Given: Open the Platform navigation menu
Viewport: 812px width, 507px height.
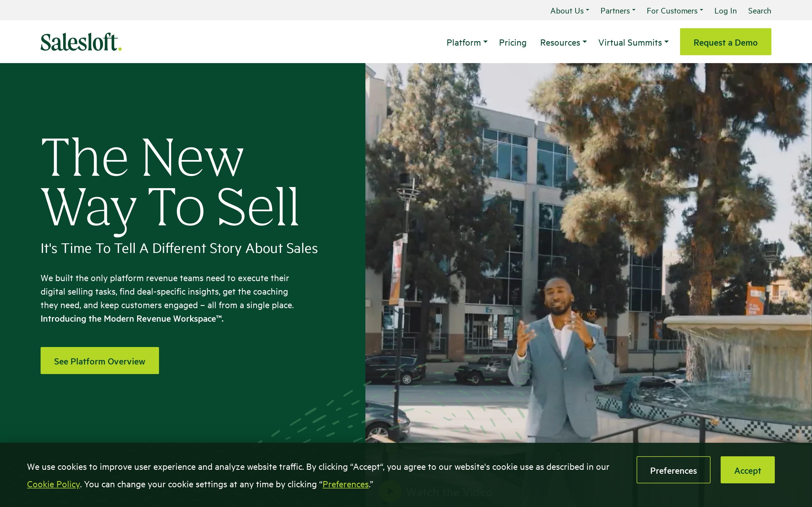Looking at the screenshot, I should (466, 43).
